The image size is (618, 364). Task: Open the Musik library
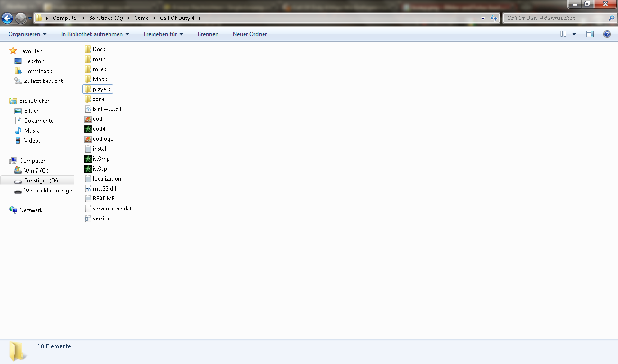click(32, 131)
